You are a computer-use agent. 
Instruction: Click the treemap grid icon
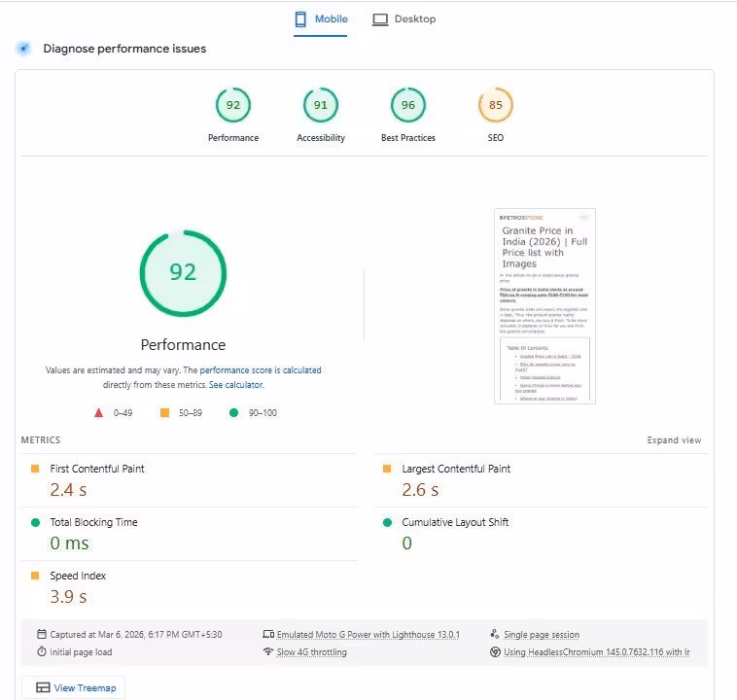click(43, 687)
